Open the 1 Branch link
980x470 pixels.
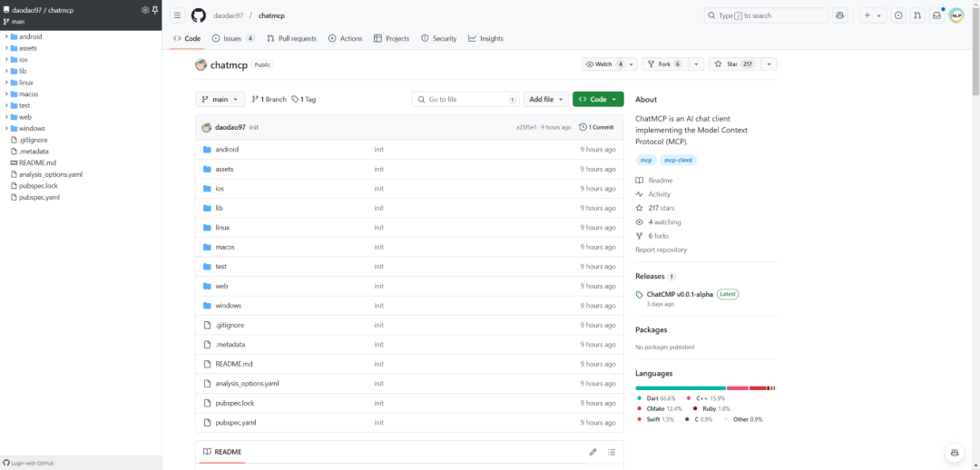[269, 100]
